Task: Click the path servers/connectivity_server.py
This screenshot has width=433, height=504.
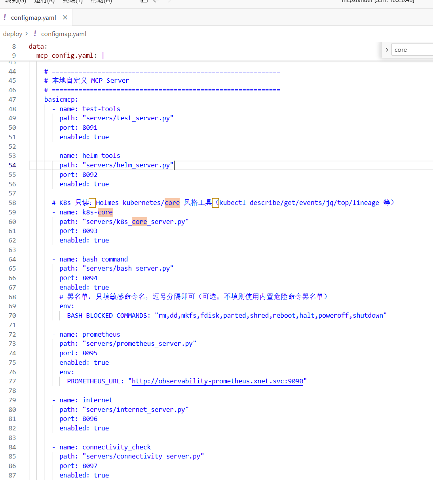Action: [143, 456]
